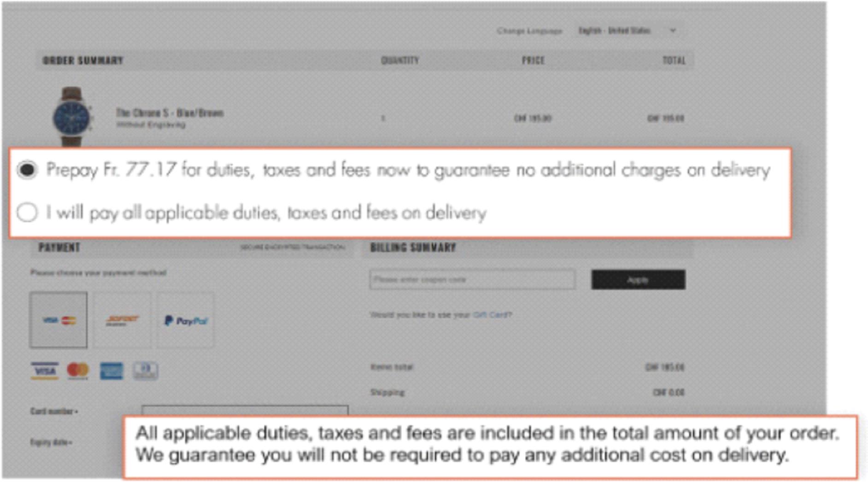This screenshot has height=482, width=868.
Task: Select prepay Fr. 77.17 duties radio option
Action: tap(27, 170)
